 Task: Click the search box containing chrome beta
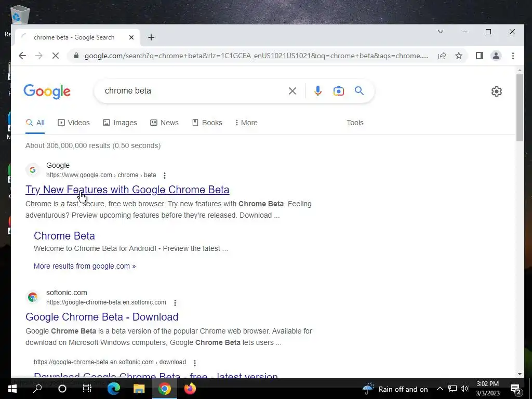[193, 91]
